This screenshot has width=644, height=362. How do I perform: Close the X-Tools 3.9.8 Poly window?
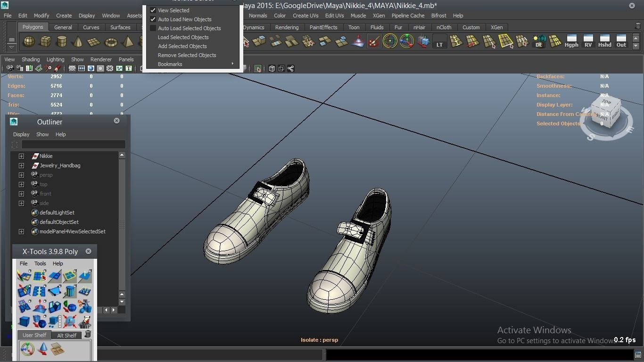click(x=88, y=251)
